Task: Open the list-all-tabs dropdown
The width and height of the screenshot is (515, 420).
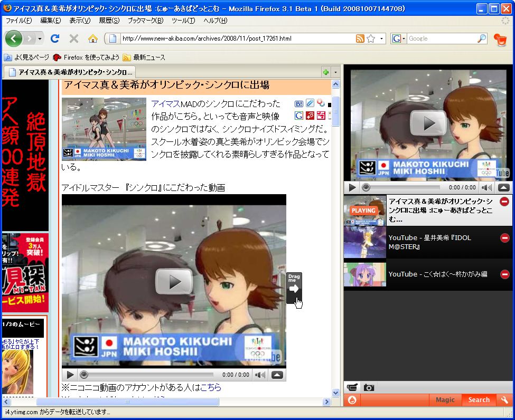Action: (x=335, y=72)
